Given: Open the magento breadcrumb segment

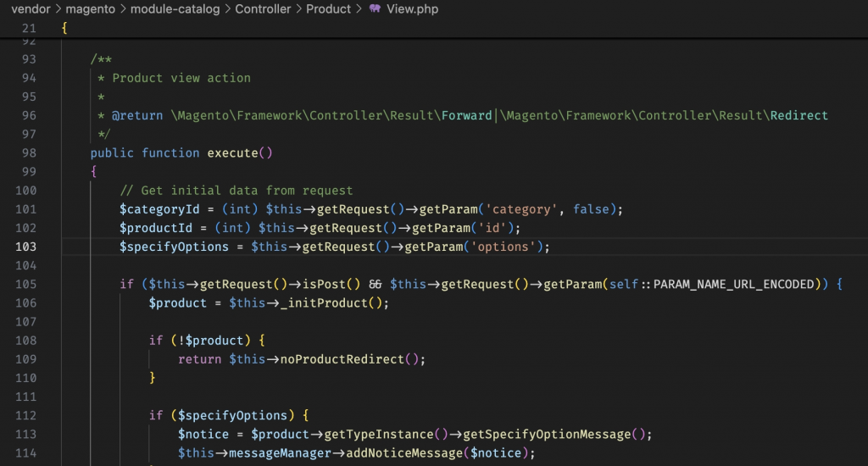Looking at the screenshot, I should [90, 8].
